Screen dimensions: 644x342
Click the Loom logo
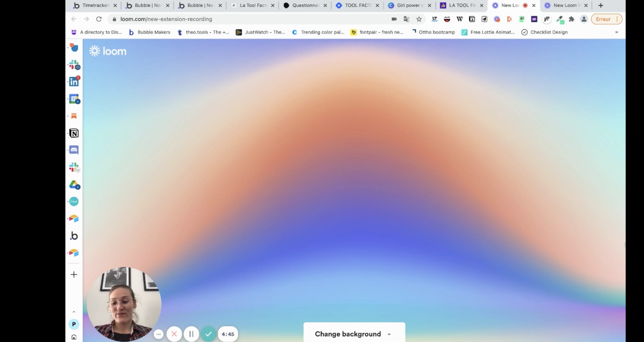click(x=108, y=51)
